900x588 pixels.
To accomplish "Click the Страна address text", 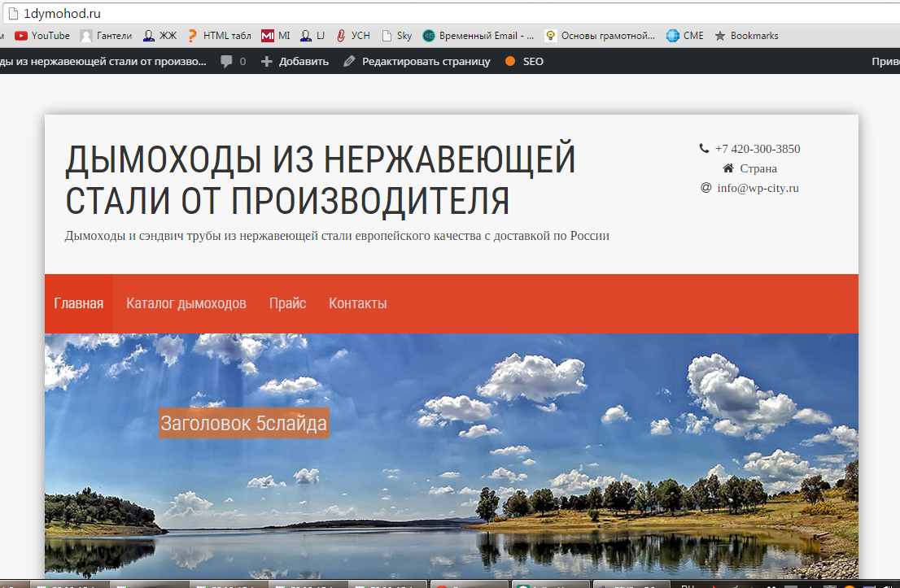I will tap(758, 168).
